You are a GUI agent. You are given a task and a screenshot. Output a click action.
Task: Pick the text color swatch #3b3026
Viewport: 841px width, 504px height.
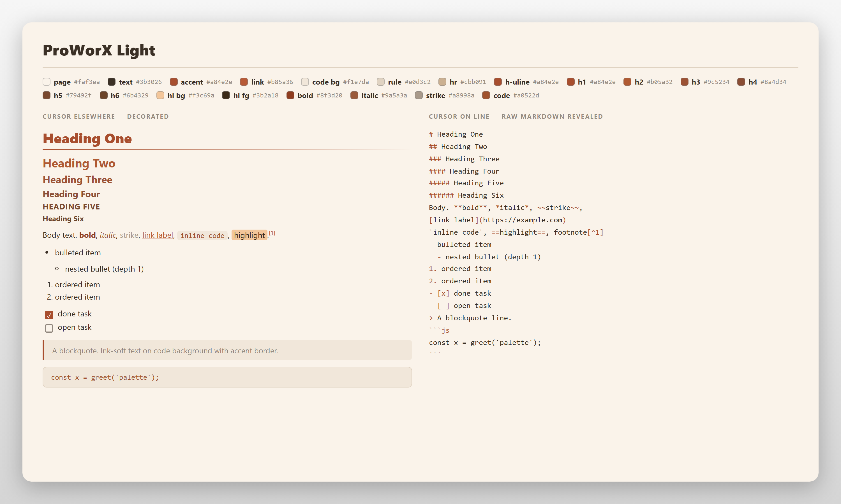pos(112,82)
